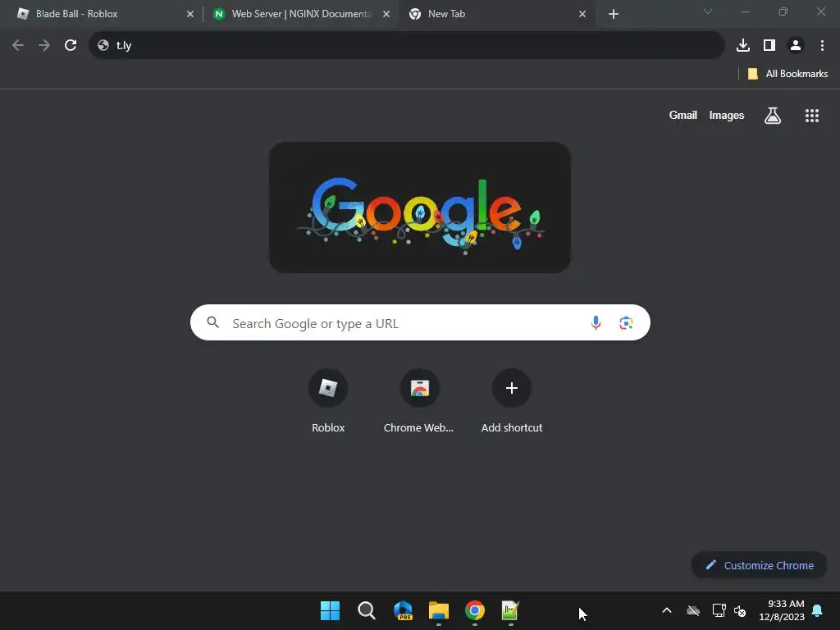Click the OneDrive cloud tray icon

point(693,610)
